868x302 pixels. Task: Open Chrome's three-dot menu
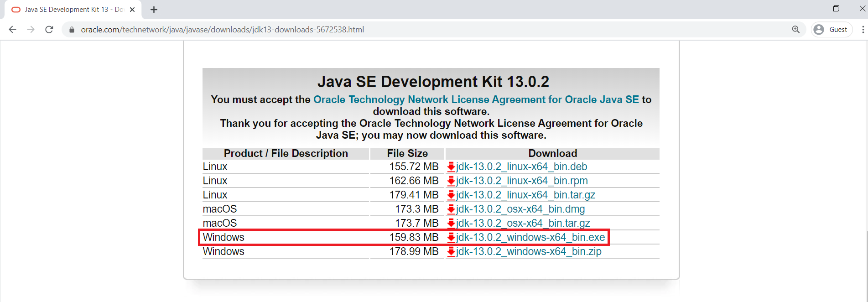863,30
